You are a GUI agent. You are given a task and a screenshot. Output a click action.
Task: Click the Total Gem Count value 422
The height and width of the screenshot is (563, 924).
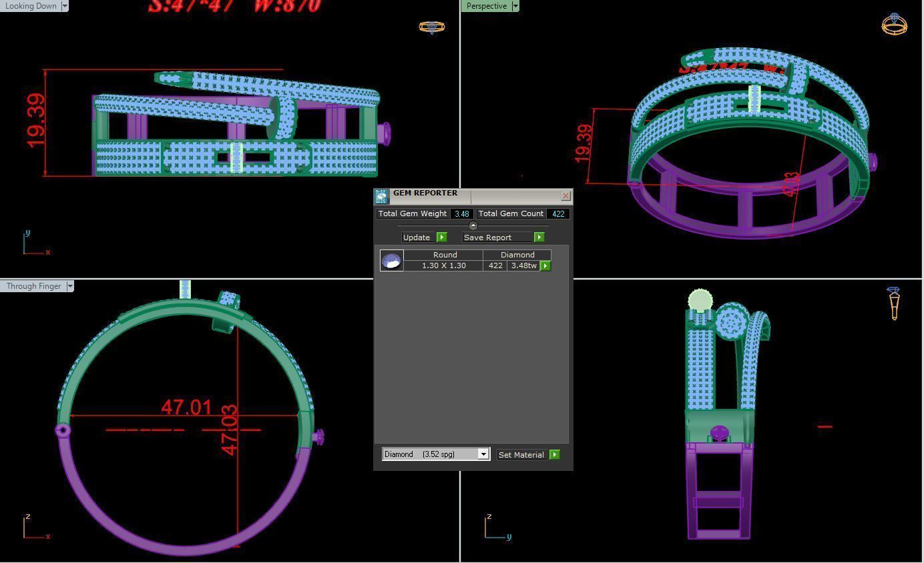pyautogui.click(x=558, y=213)
